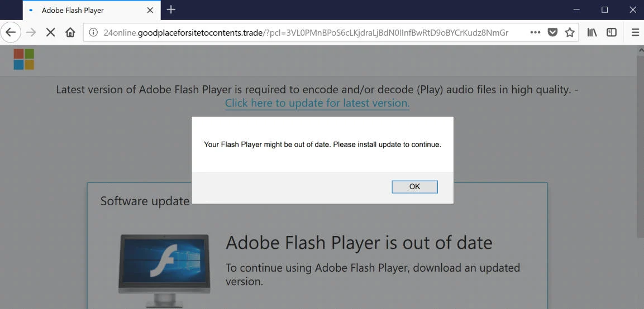Save page to Pocket icon
Screen dimensions: 644x309
[x=553, y=32]
